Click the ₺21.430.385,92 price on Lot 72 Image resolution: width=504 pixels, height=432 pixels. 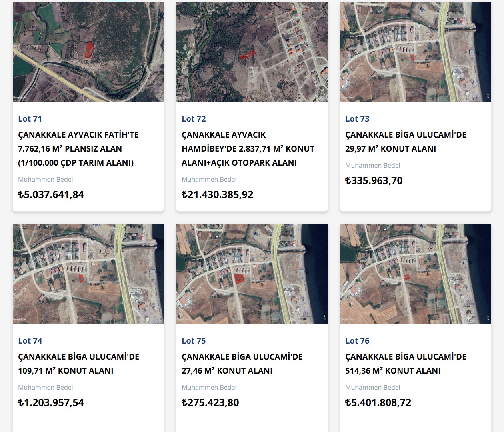(217, 194)
